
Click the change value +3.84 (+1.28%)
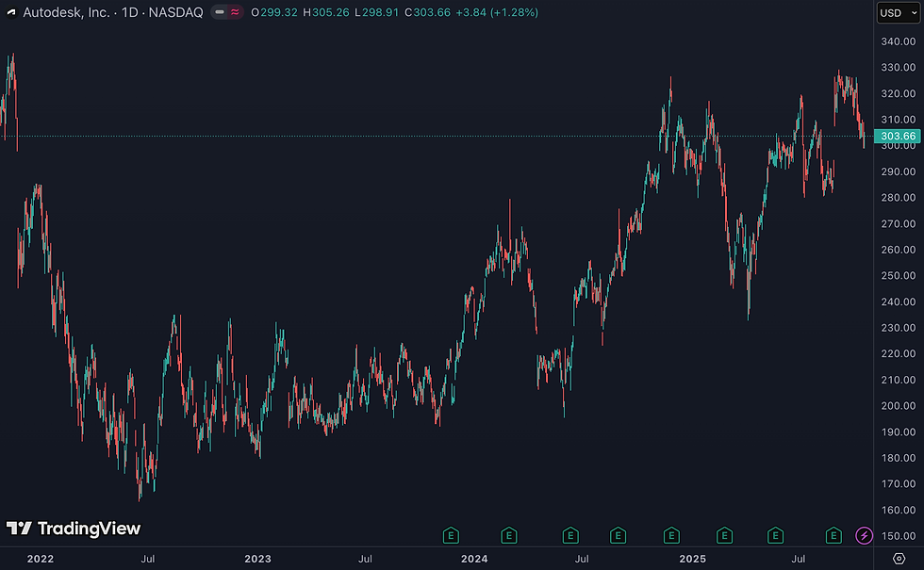(x=497, y=12)
